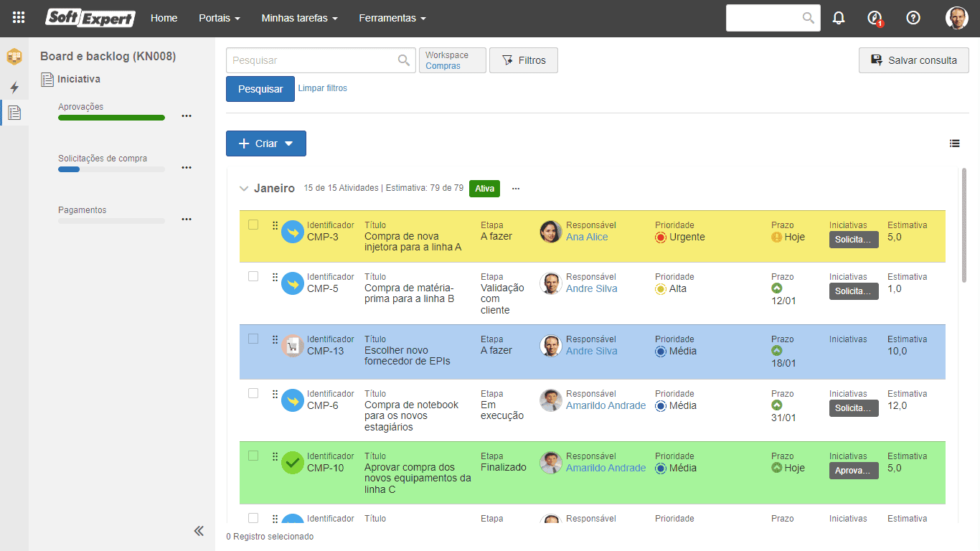
Task: Open the Portais menu
Action: click(220, 18)
